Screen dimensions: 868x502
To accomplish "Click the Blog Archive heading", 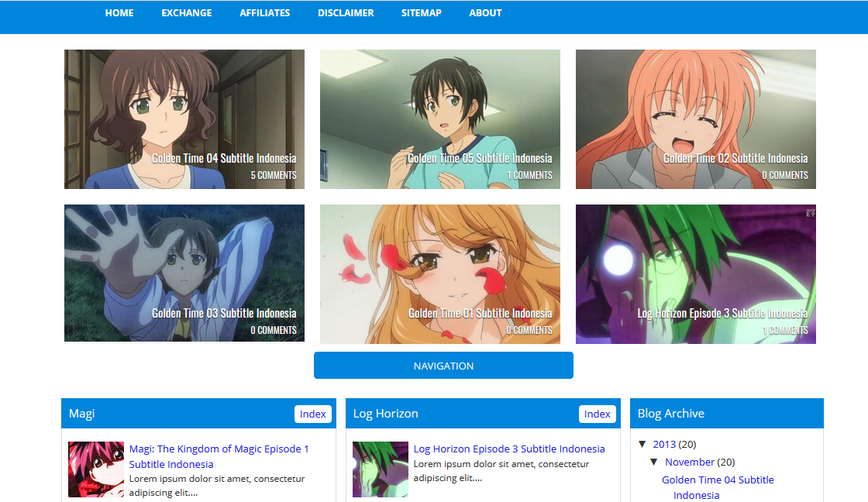I will [x=671, y=414].
